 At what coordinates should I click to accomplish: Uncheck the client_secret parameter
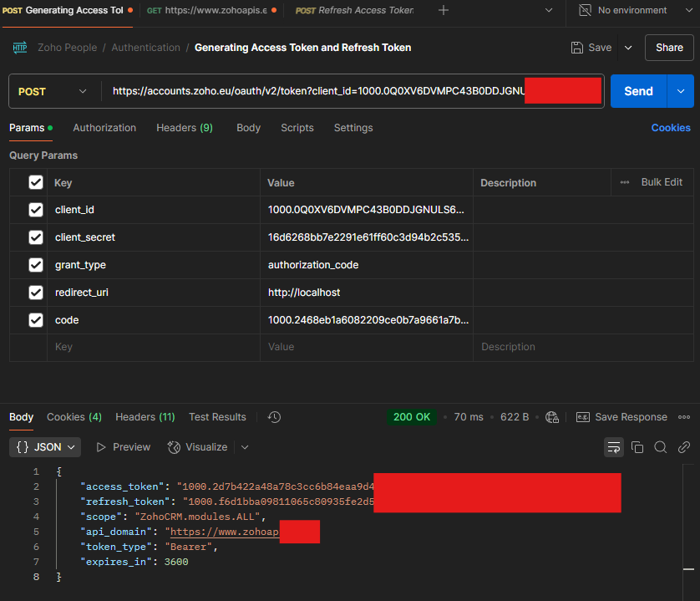click(36, 237)
